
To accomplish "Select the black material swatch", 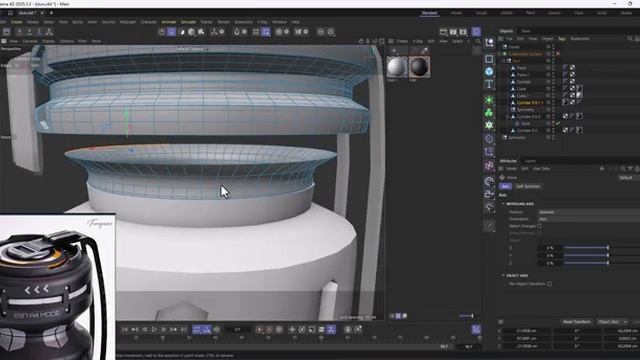I will point(419,67).
